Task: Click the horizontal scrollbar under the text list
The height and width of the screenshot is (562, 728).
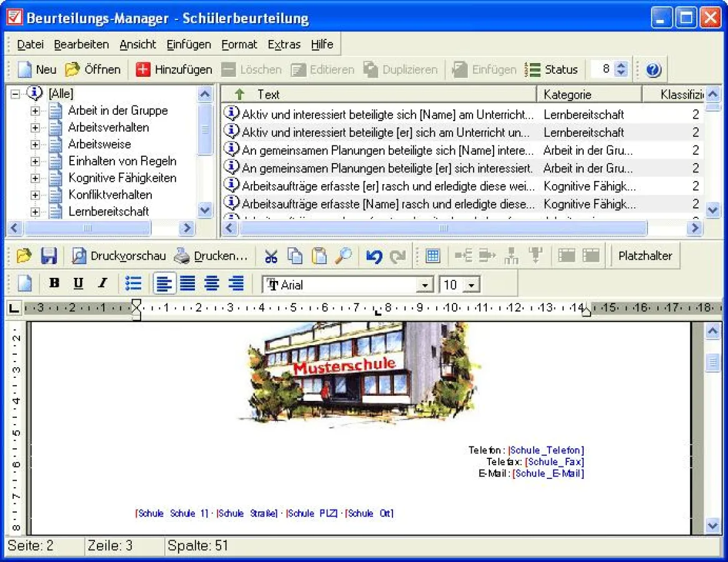Action: coord(442,229)
